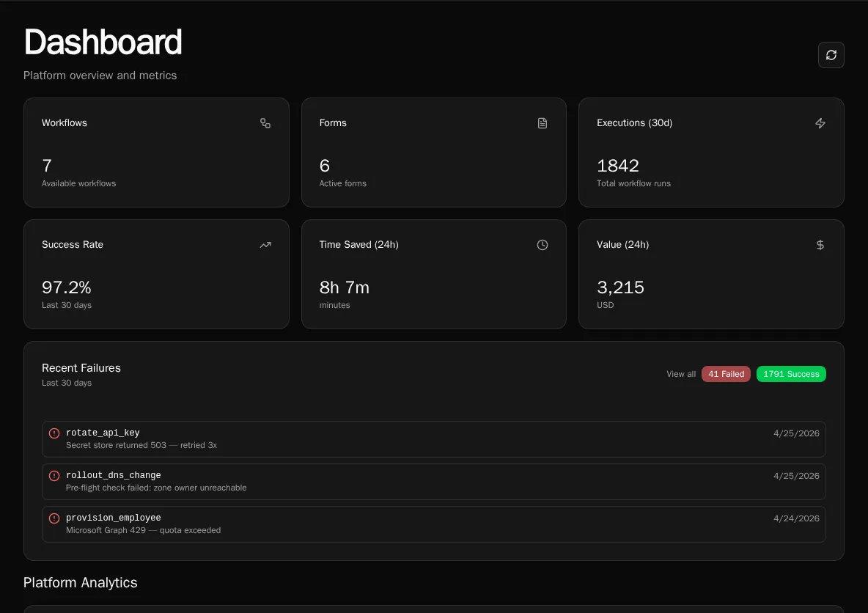Click the Recent Failures heading

coord(81,367)
